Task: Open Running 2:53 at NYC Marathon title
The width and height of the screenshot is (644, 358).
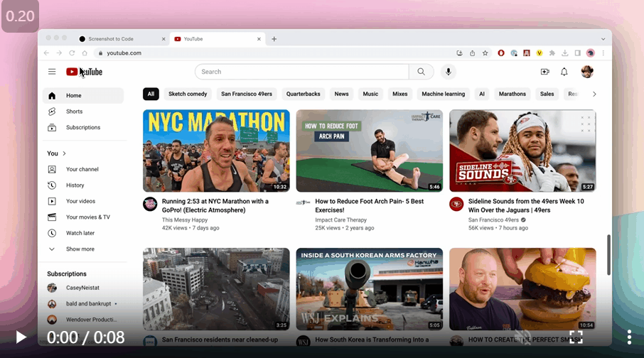Action: click(215, 206)
